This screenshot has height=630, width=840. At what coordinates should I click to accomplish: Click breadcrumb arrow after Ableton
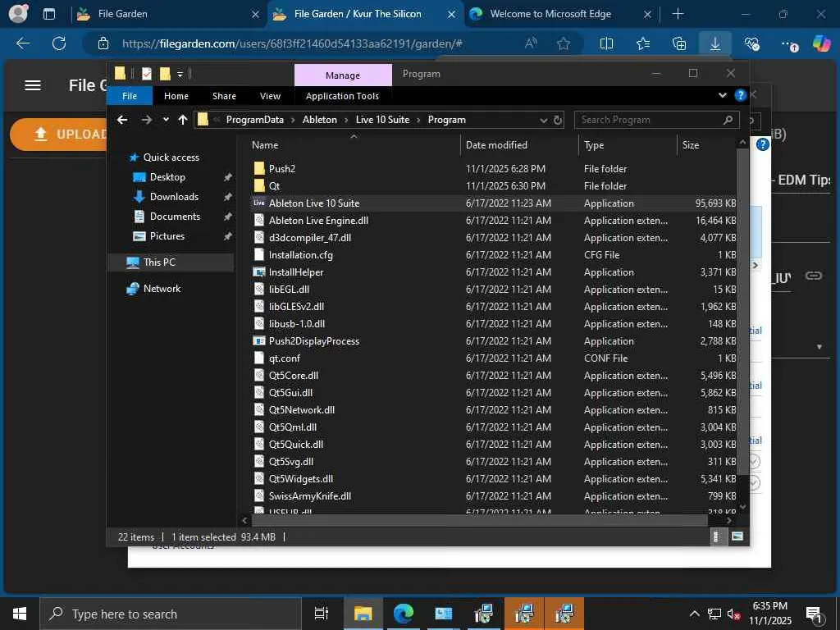[346, 120]
